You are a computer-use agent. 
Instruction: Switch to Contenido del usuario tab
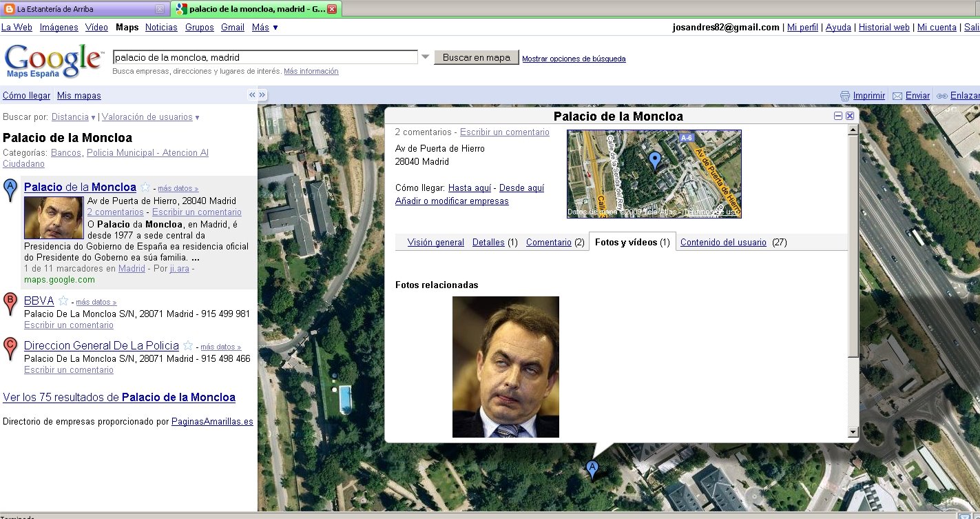click(723, 243)
